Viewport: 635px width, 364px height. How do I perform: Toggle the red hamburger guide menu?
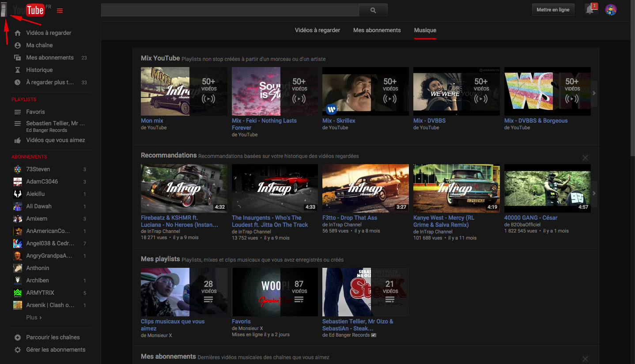coord(60,11)
